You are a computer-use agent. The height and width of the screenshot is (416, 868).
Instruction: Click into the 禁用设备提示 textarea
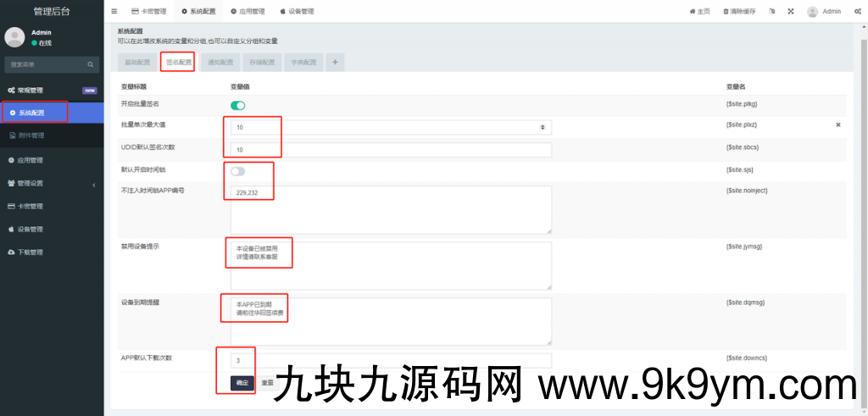point(391,265)
